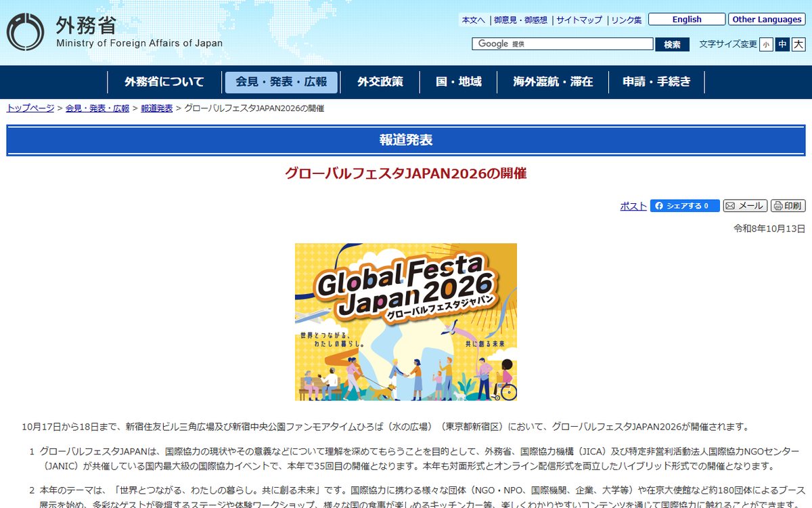Screen dimensions: 812x508
Task: Print the page with 印刷 button
Action: (x=788, y=206)
